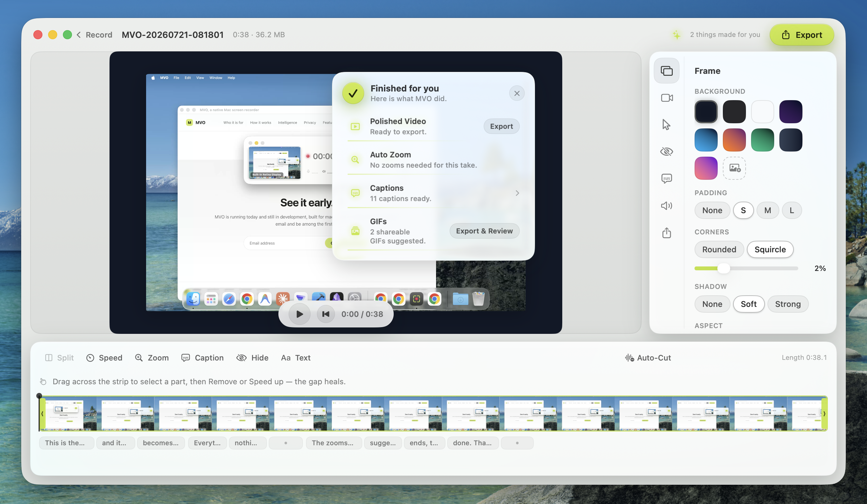Open the Hide privacy sidebar eye icon
Screen dimensions: 867x504
tap(666, 152)
